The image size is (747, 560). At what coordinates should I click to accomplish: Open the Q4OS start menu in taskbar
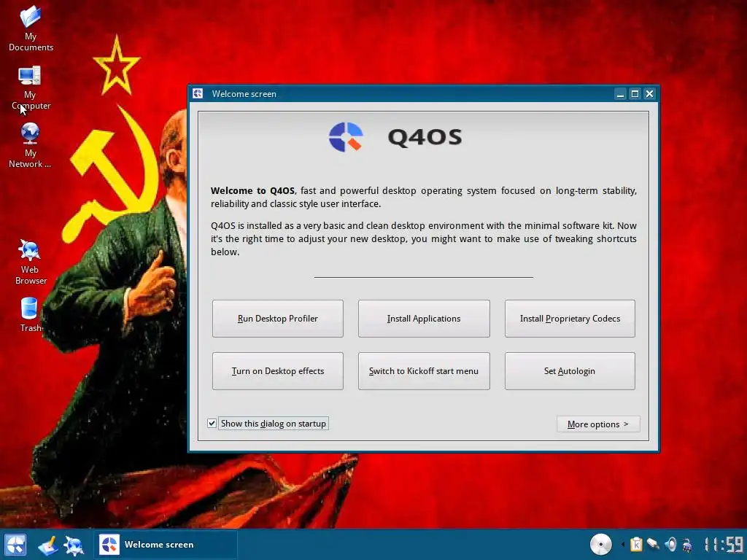(15, 545)
